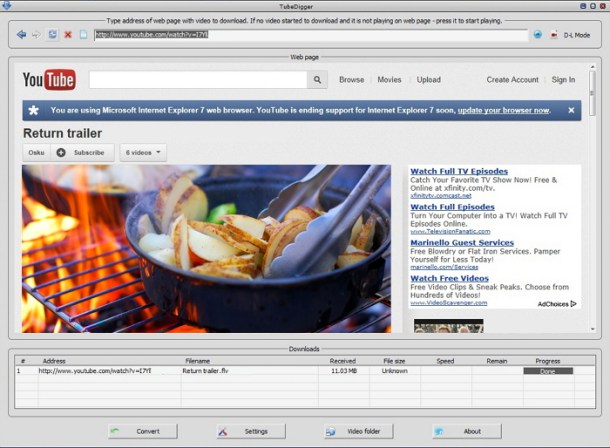The height and width of the screenshot is (448, 610).
Task: Click the back navigation arrow
Action: click(x=22, y=34)
